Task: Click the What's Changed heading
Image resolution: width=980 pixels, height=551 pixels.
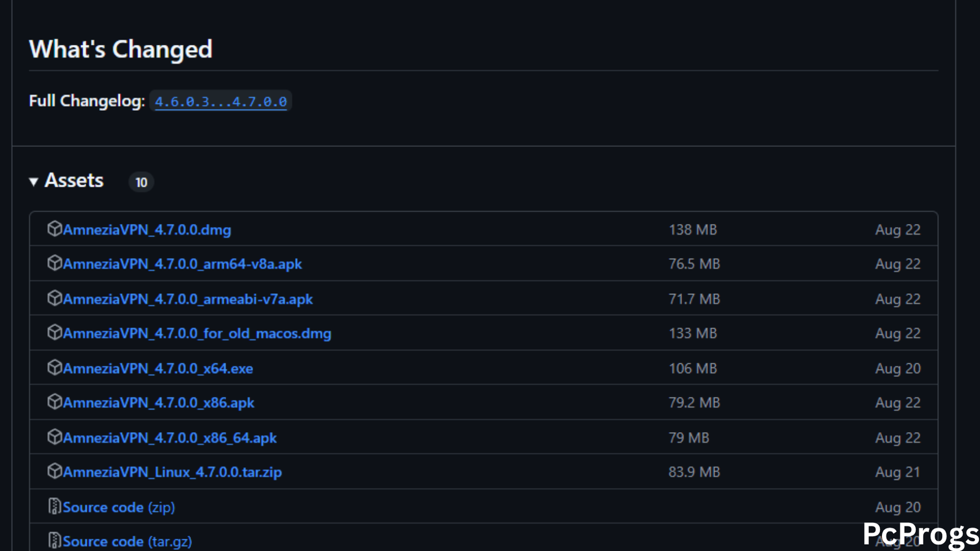Action: coord(121,49)
